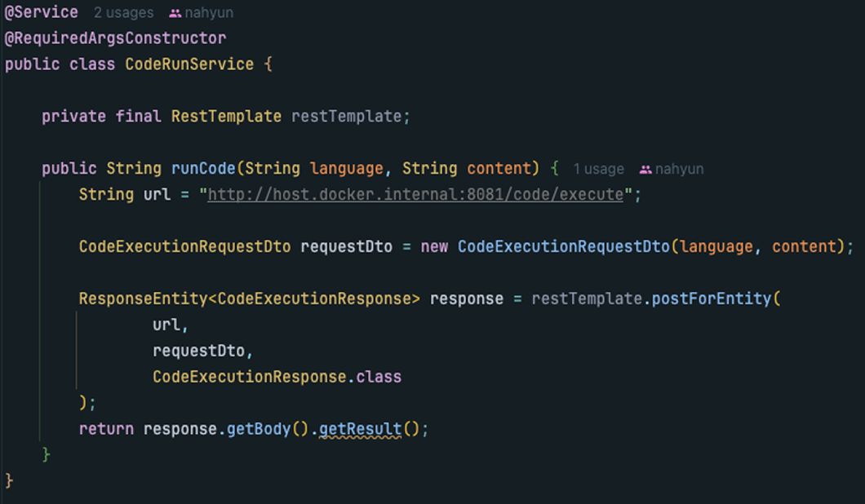
Task: Click the author icon next to runCode
Action: [x=645, y=170]
